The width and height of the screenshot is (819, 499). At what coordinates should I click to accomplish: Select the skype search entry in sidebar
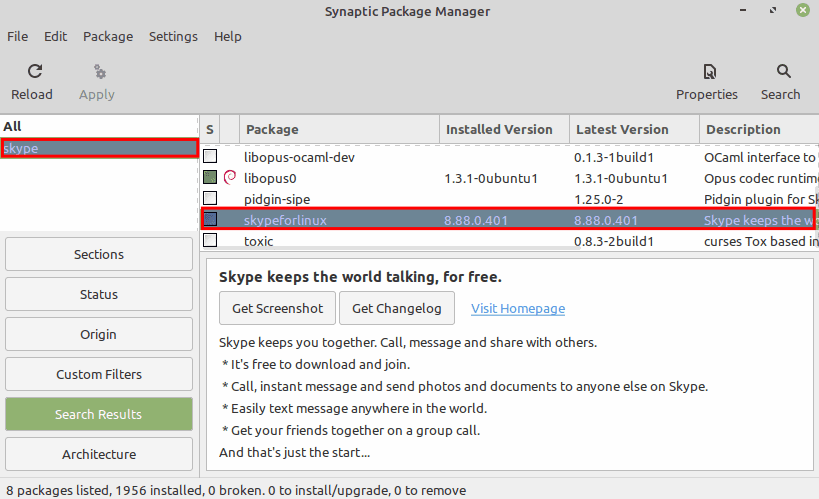[98, 148]
